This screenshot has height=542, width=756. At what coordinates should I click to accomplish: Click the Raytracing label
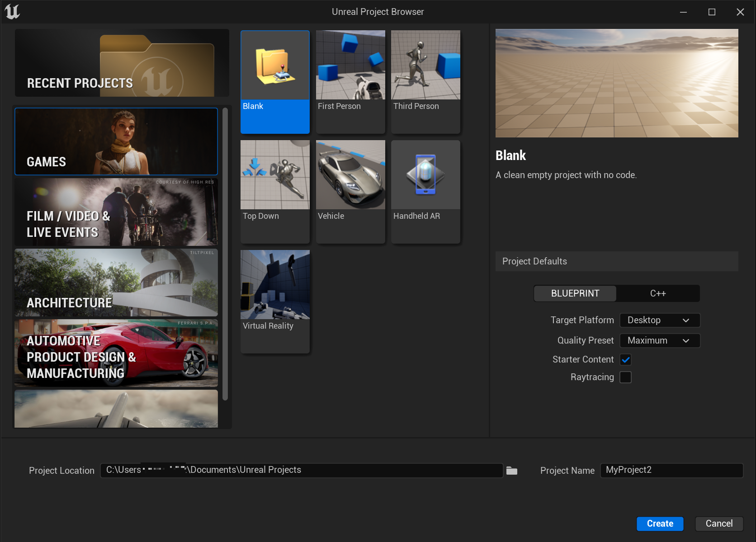(592, 377)
